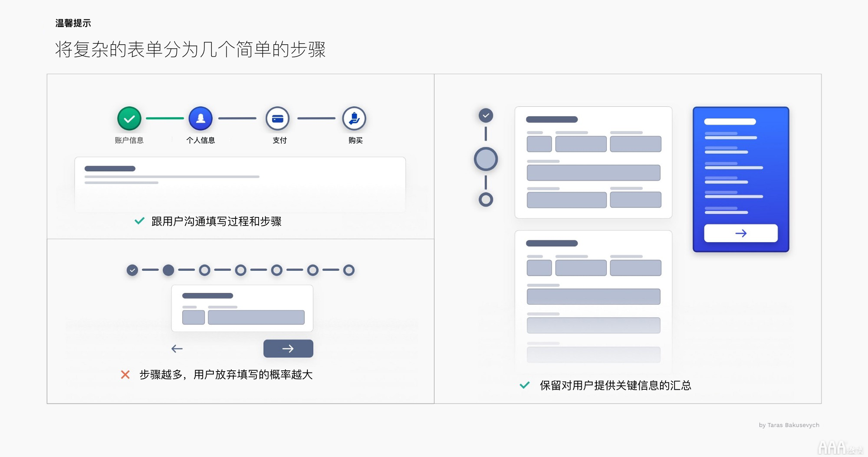
Task: Click the wide input field in the small form card
Action: pos(256,317)
